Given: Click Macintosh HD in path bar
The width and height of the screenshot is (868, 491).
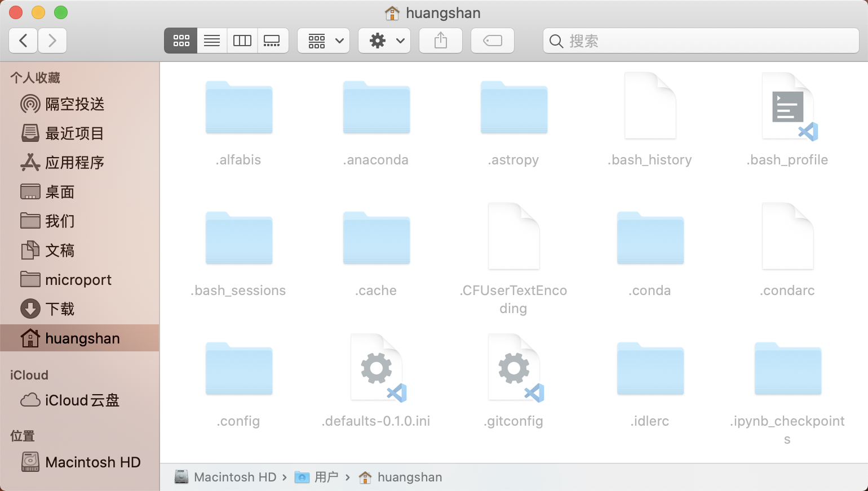Looking at the screenshot, I should click(225, 477).
